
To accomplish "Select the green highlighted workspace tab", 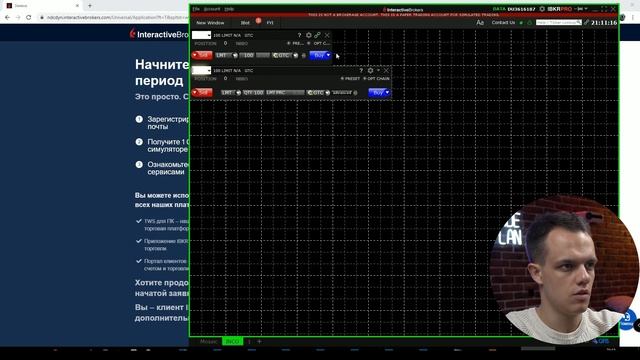I will point(233,341).
